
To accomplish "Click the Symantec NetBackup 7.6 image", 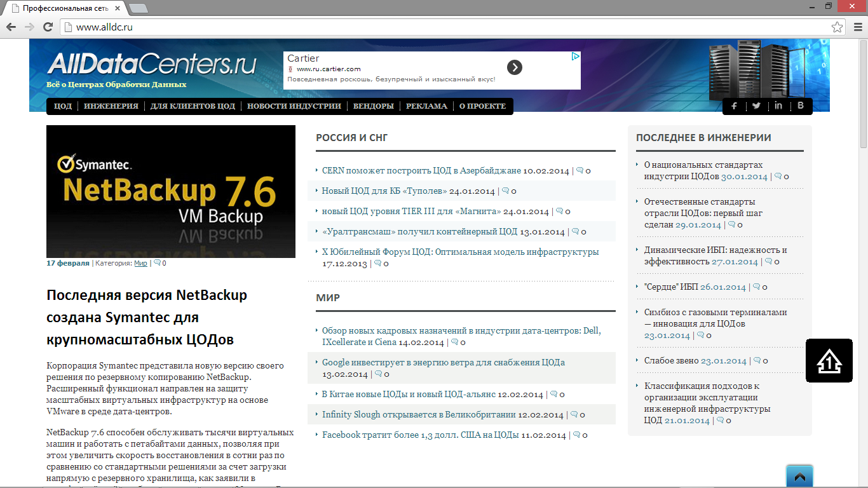I will (x=171, y=191).
